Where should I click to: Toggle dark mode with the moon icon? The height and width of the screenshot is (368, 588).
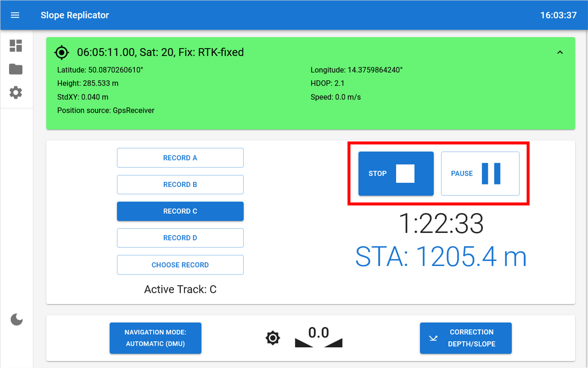pyautogui.click(x=17, y=319)
